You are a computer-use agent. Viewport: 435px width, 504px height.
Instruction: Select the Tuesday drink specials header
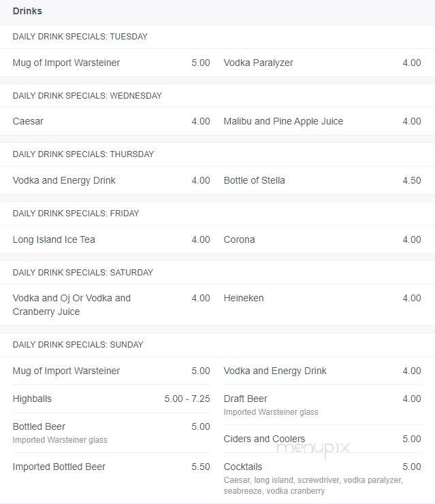80,37
